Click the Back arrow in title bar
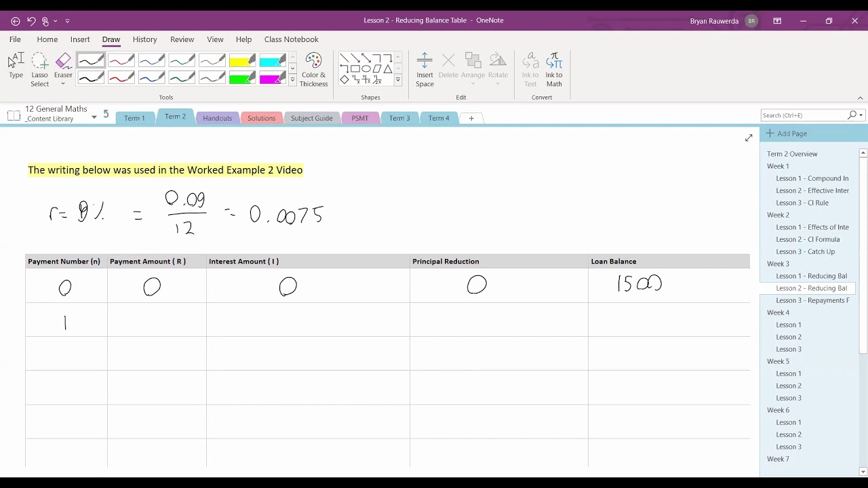 click(x=16, y=21)
